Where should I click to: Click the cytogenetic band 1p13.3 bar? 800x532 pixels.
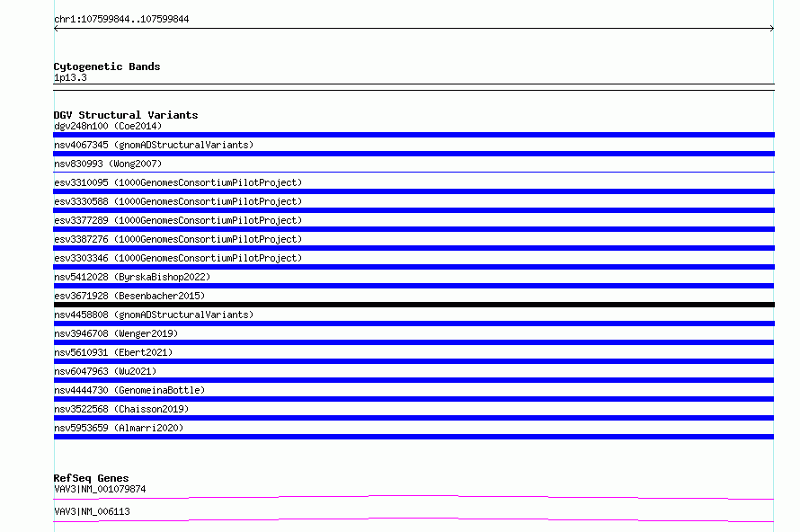[413, 87]
